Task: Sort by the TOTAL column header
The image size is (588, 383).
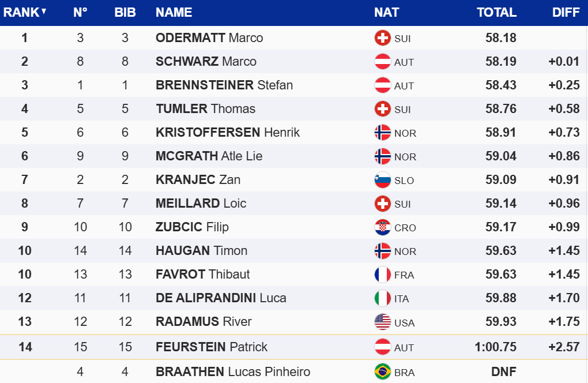Action: [x=496, y=12]
